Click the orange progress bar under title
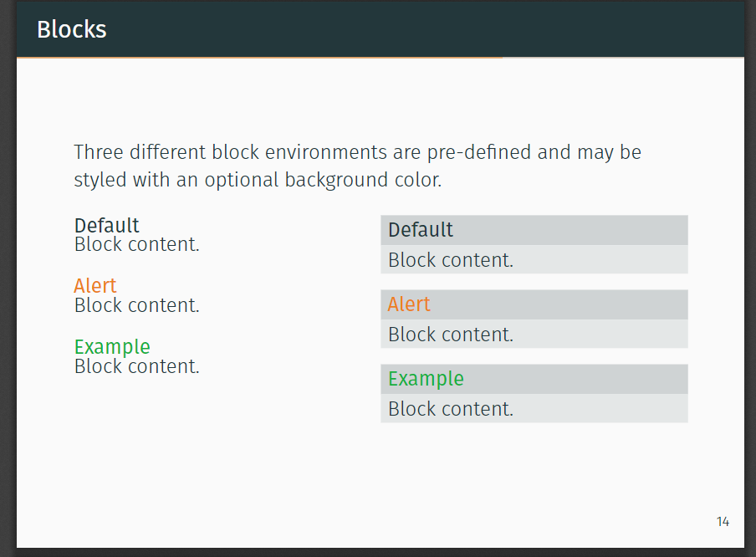Image resolution: width=756 pixels, height=557 pixels. 259,58
